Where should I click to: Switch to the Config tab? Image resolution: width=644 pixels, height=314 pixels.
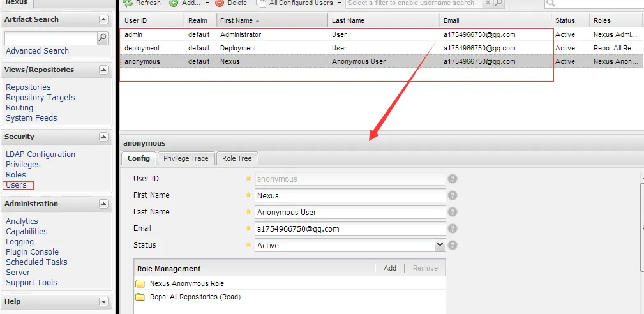click(x=139, y=158)
